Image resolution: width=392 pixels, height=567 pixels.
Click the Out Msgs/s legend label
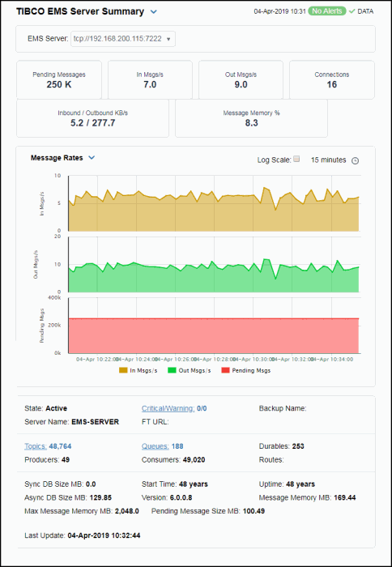194,371
